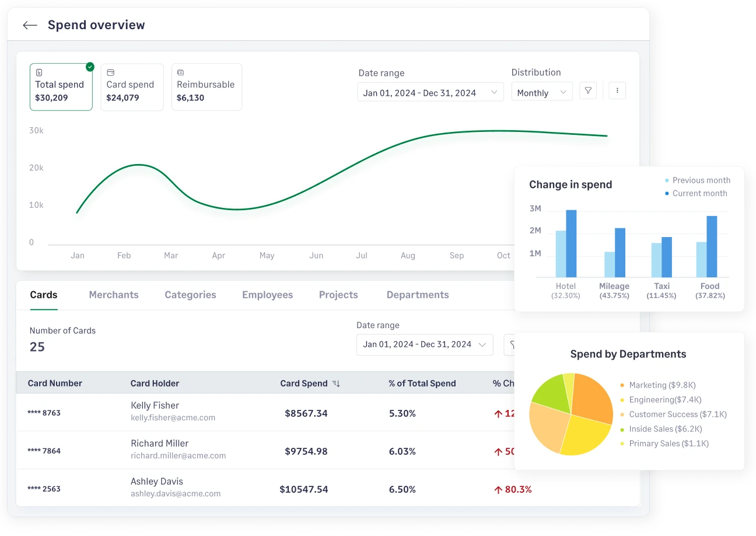
Task: Switch to the Departments tab
Action: [418, 295]
